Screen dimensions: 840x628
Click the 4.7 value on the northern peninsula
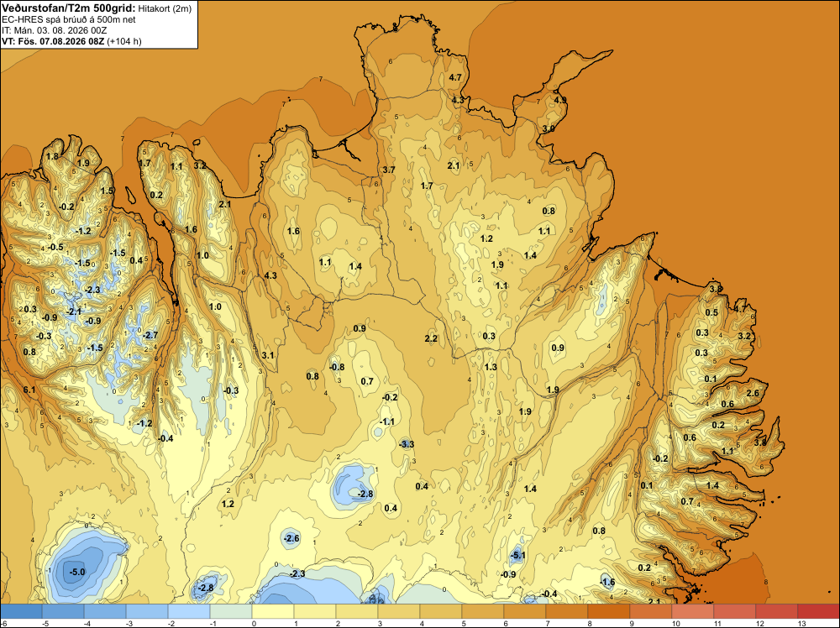(454, 77)
